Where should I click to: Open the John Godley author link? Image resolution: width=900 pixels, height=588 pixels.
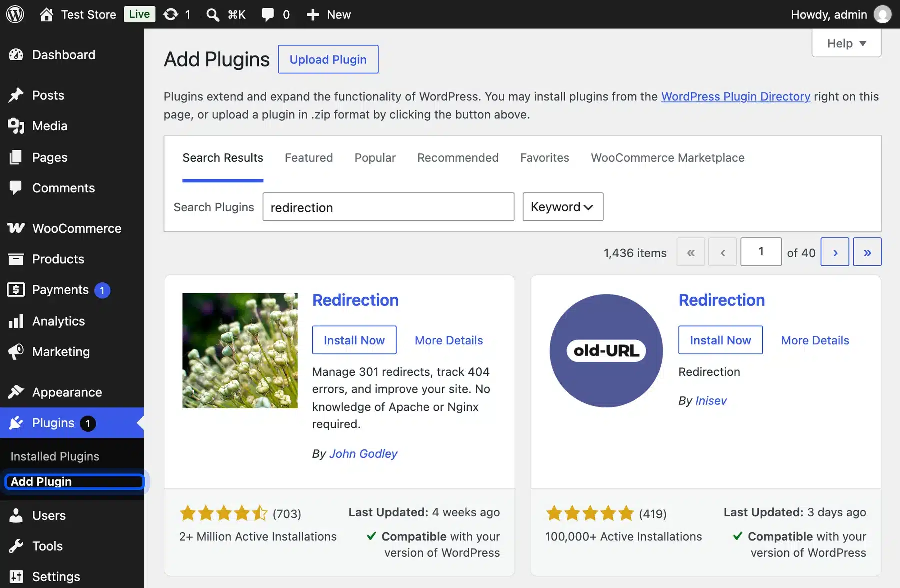(x=363, y=454)
